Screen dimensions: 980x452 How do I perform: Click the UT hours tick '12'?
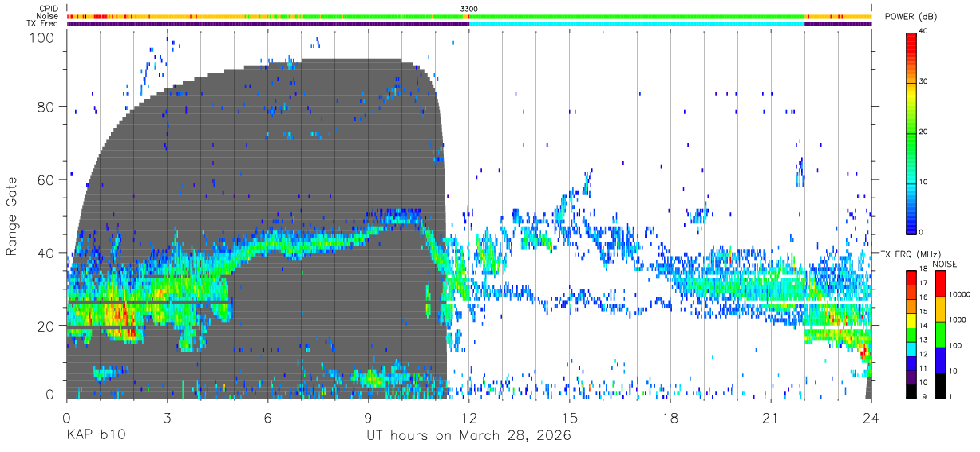pos(469,418)
